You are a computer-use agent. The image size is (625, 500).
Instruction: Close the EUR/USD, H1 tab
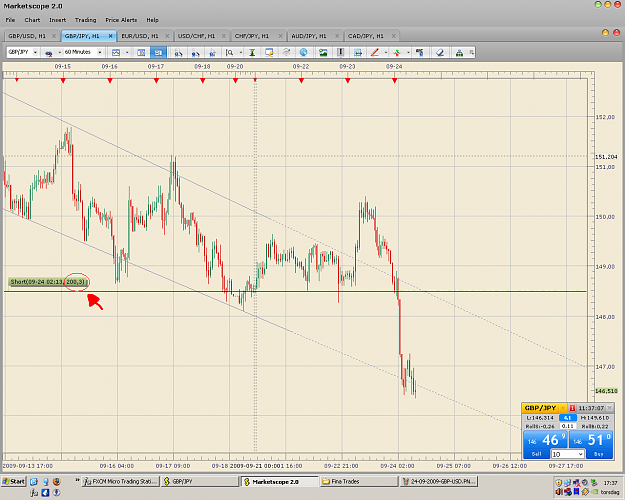click(x=167, y=36)
